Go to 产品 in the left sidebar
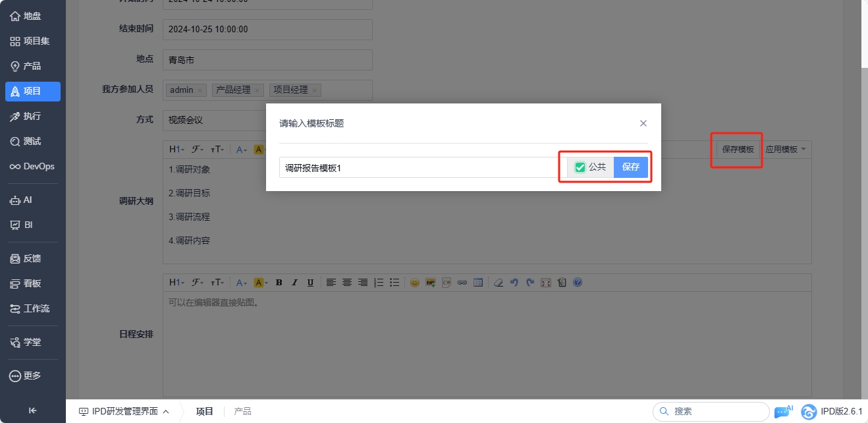868x423 pixels. pos(32,66)
